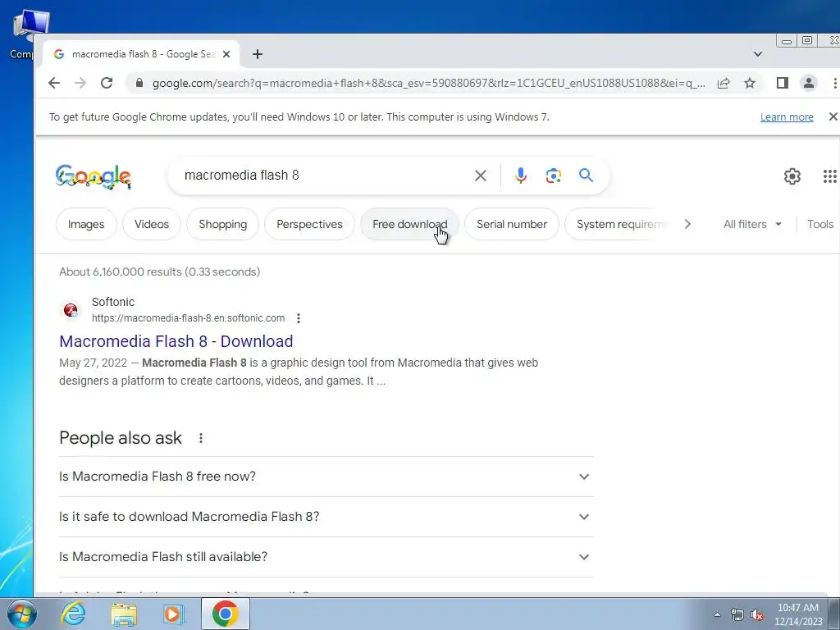
Task: Share this page using the address bar icon
Action: click(x=724, y=83)
